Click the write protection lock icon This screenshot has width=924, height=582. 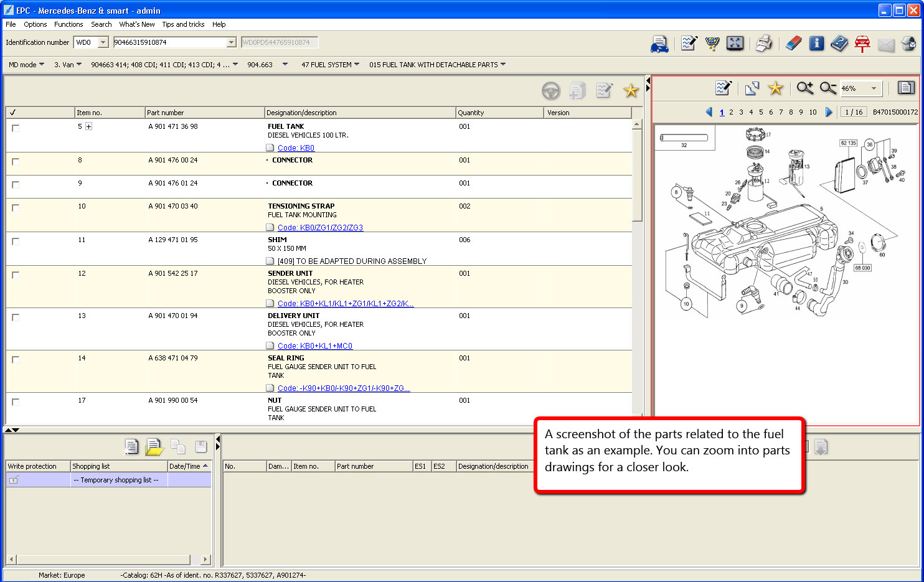coord(14,480)
